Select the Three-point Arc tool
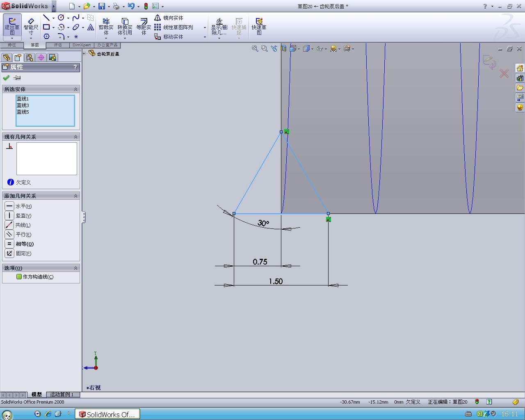Viewport: 525px width, 420px height. (x=61, y=27)
